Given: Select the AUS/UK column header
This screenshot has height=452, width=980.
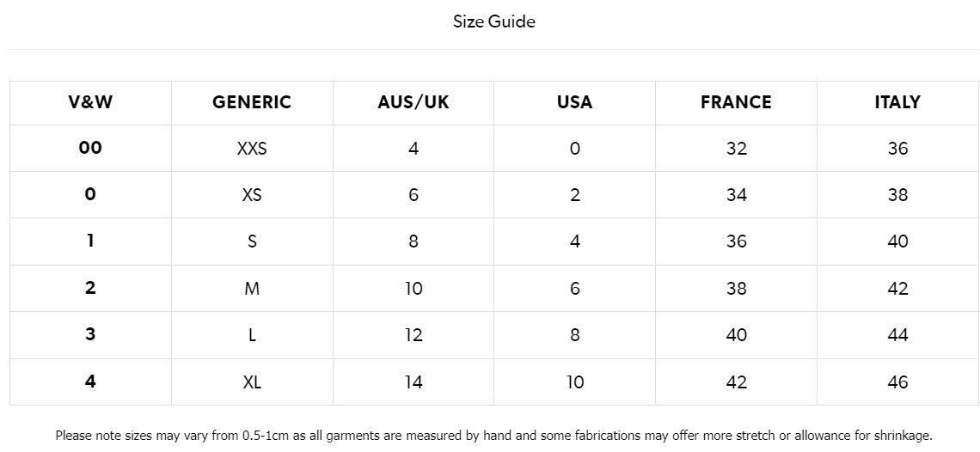Looking at the screenshot, I should 413,102.
